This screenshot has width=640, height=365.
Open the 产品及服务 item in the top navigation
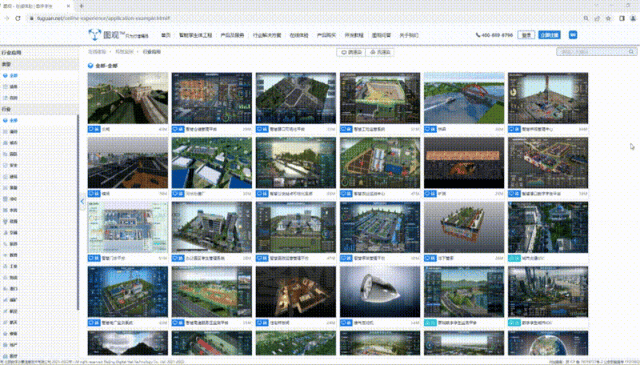tap(232, 35)
